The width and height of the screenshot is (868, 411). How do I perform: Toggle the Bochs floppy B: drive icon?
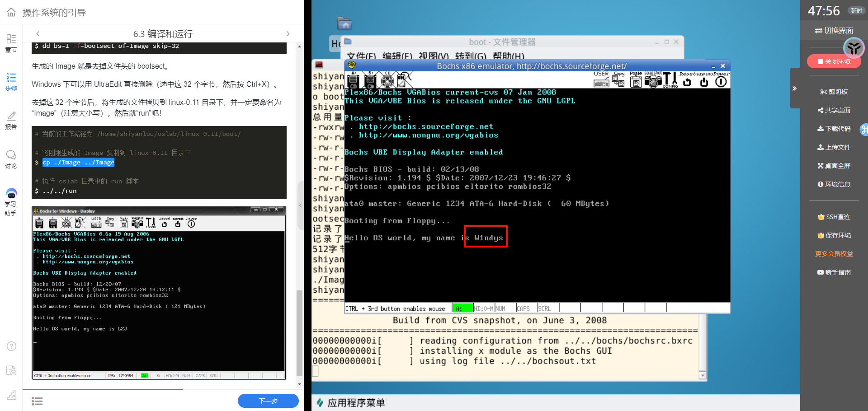[x=370, y=80]
